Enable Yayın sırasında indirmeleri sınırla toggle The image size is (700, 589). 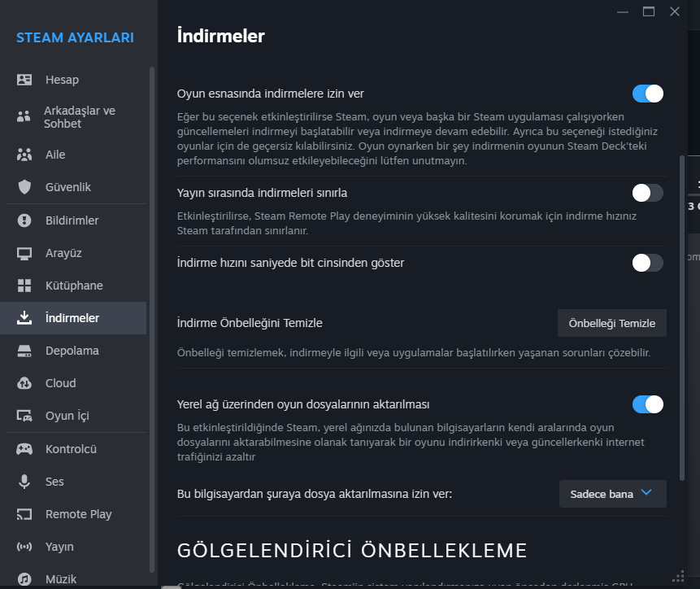point(647,193)
